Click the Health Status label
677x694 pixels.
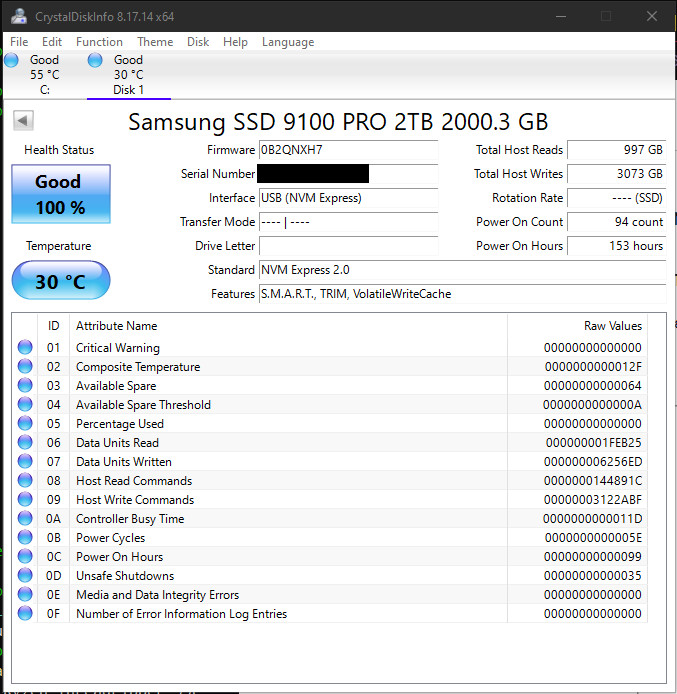(59, 150)
